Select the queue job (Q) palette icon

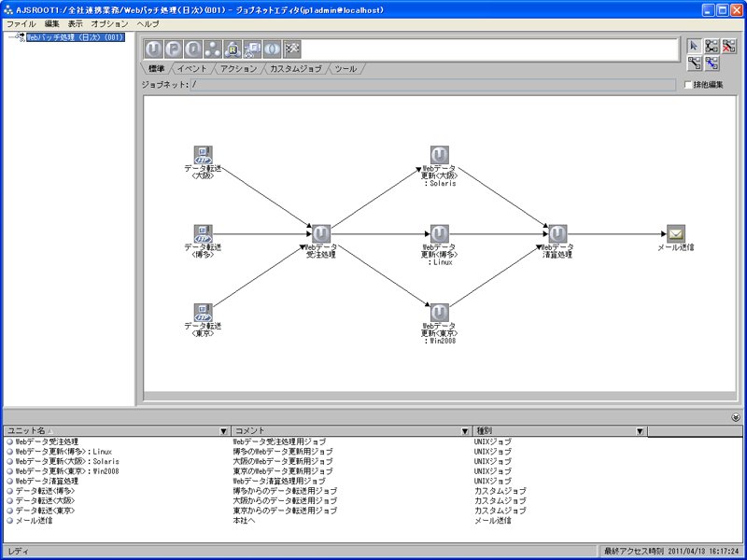tap(193, 49)
